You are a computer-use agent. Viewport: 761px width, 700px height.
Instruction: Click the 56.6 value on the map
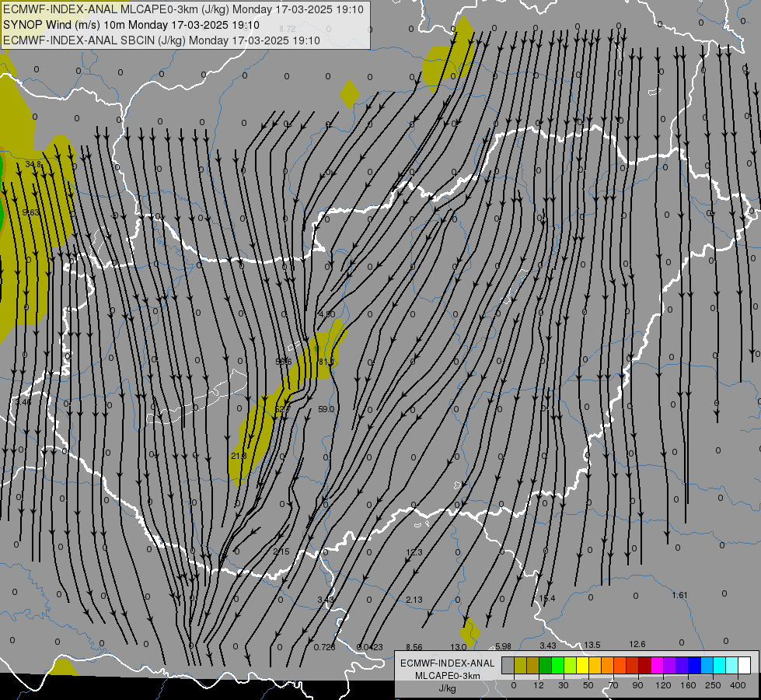(284, 362)
